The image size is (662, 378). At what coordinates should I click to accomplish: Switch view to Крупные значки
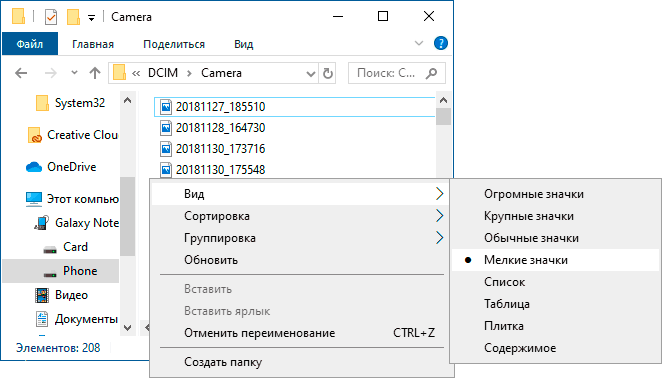pos(555,216)
